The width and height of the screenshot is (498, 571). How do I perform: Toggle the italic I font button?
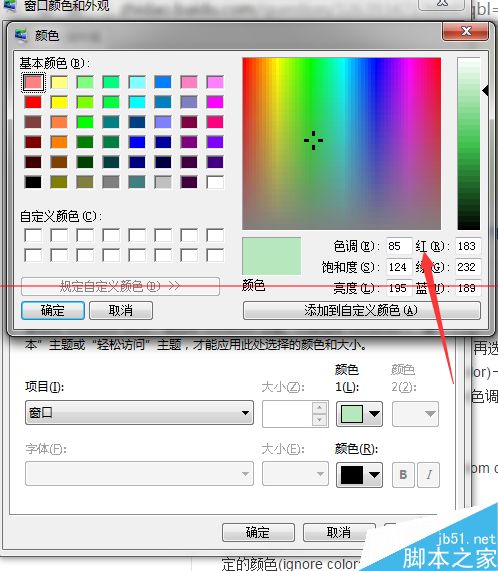point(428,475)
